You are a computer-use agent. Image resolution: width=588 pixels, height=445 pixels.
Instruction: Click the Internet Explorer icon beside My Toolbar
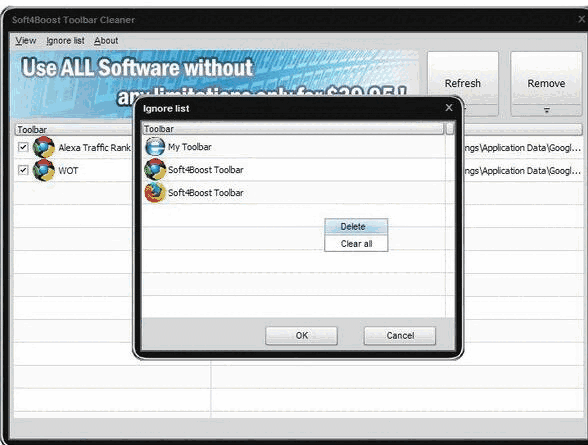(155, 147)
